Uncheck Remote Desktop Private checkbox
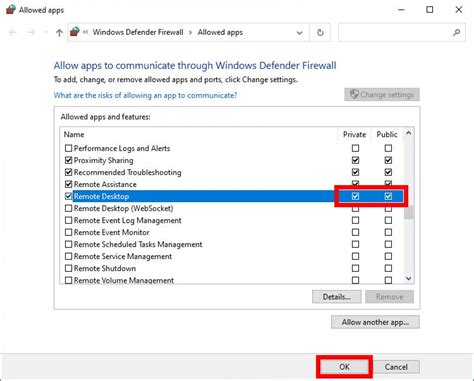This screenshot has height=381, width=474. point(355,196)
